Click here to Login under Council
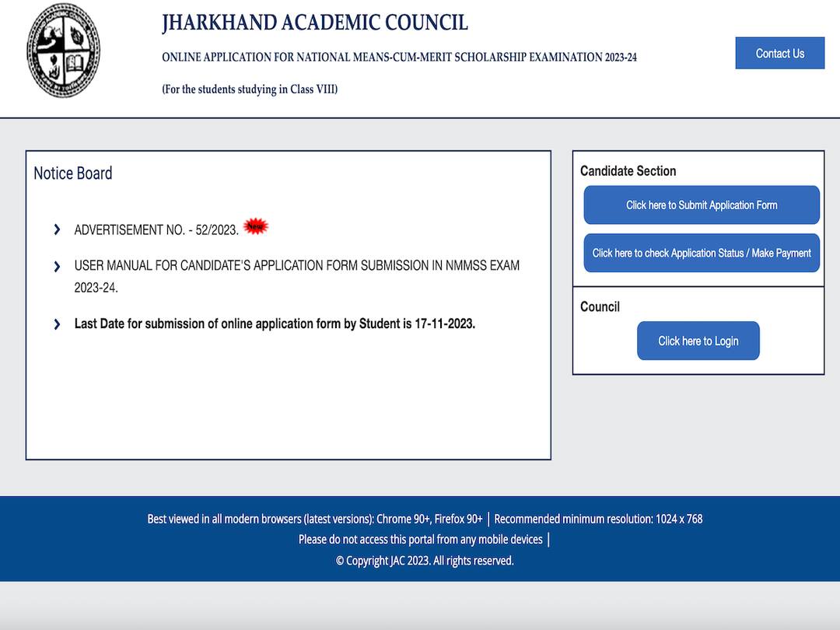The height and width of the screenshot is (630, 840). pyautogui.click(x=698, y=341)
